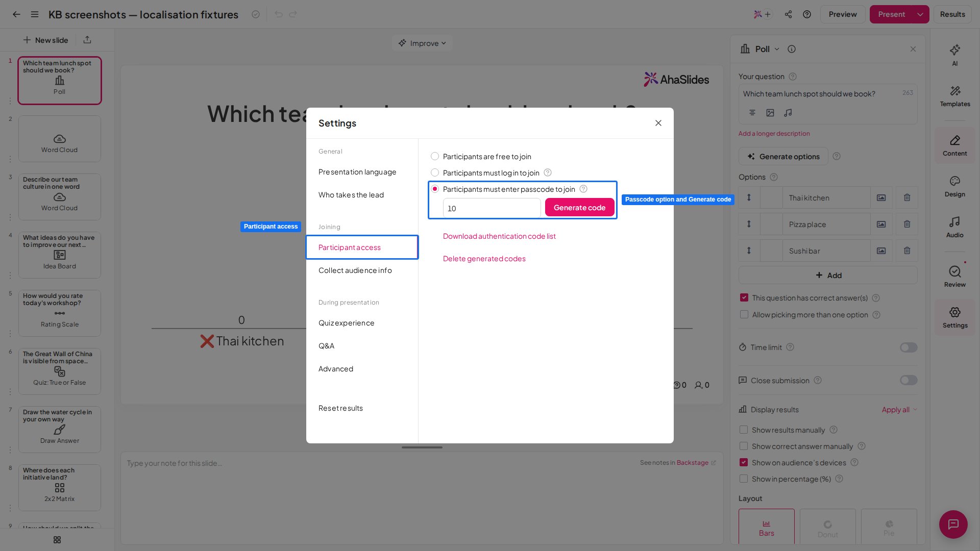Open the help question icon in header
Screen dimensions: 980x551
[807, 14]
